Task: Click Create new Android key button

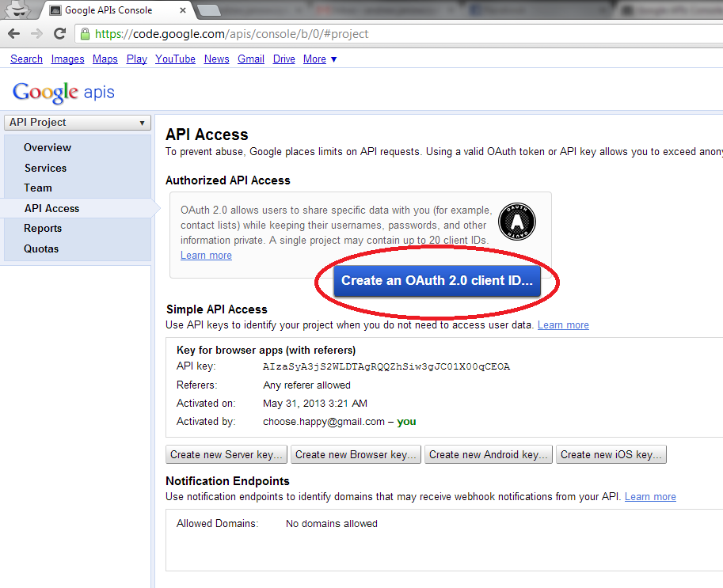Action: [x=488, y=454]
